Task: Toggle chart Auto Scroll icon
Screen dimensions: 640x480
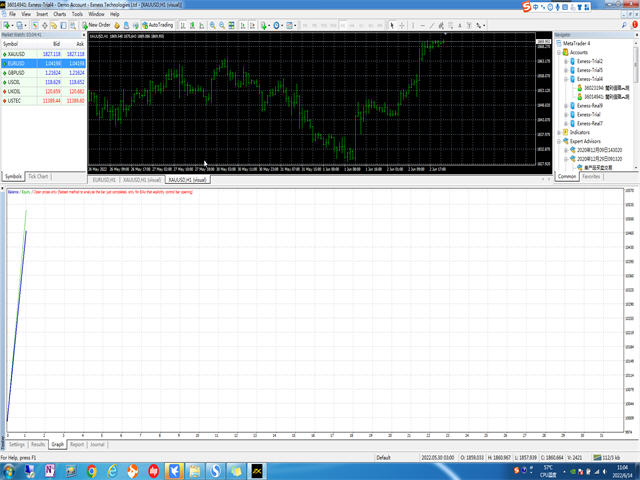Action: click(243, 25)
